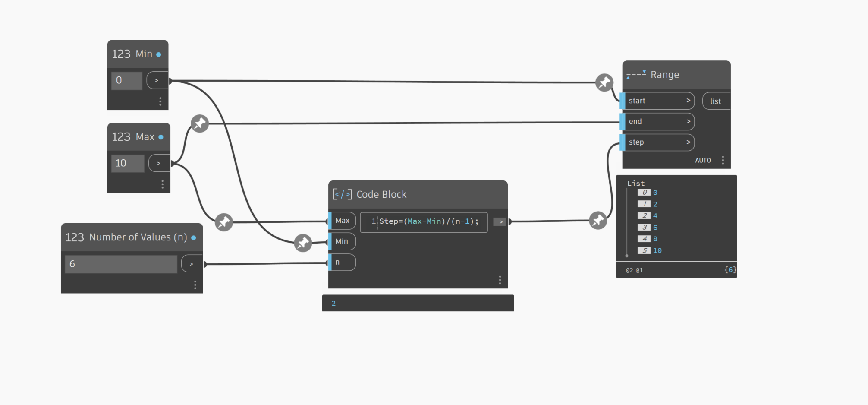Image resolution: width=868 pixels, height=405 pixels.
Task: Toggle blue dot on Number of Values node
Action: pyautogui.click(x=193, y=238)
